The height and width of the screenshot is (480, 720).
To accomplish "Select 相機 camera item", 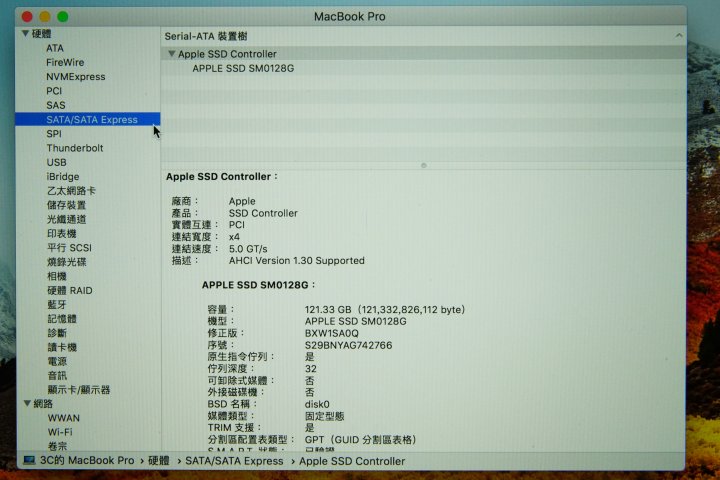I will [56, 276].
